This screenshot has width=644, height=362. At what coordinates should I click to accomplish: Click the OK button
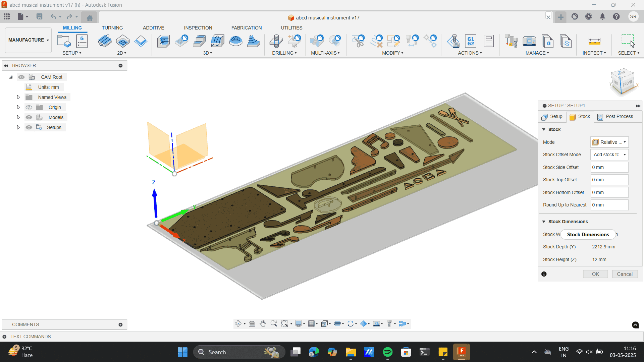click(595, 274)
